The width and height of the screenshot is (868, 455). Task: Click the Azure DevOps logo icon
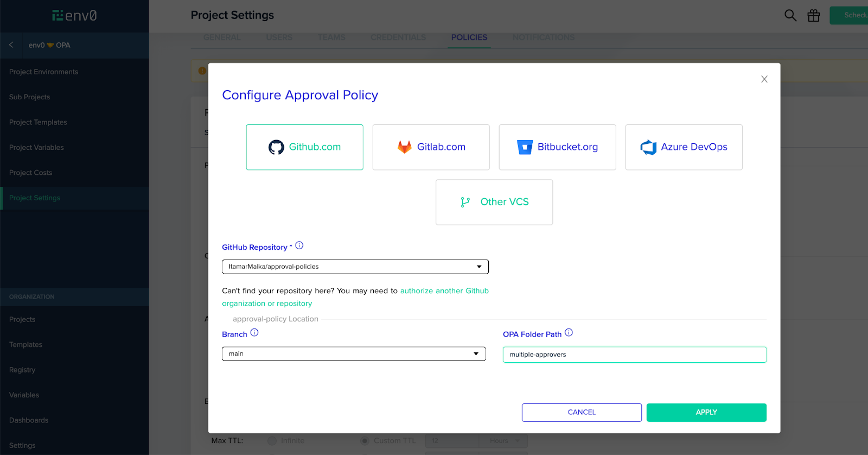point(648,147)
